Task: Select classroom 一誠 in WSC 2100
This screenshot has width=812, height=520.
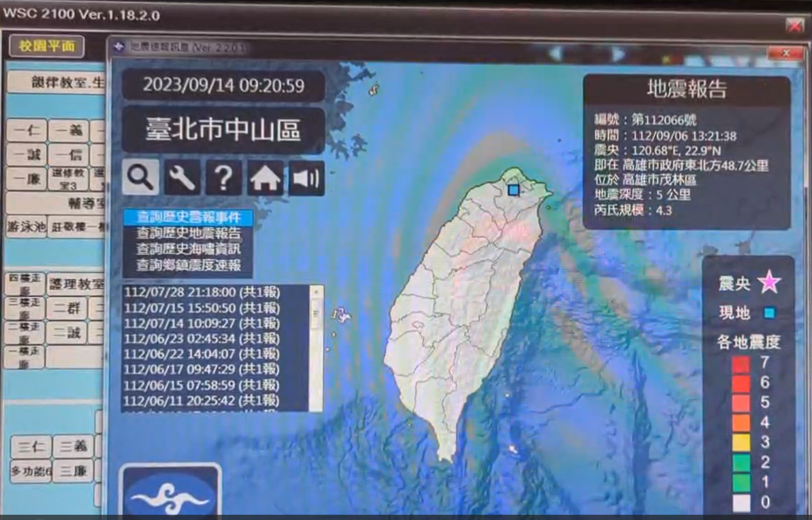Action: 26,155
